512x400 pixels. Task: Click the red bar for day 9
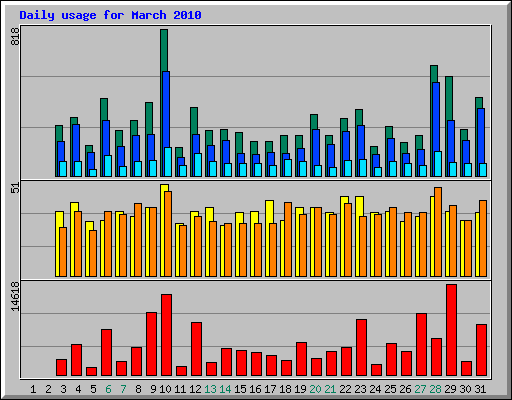[x=151, y=344]
